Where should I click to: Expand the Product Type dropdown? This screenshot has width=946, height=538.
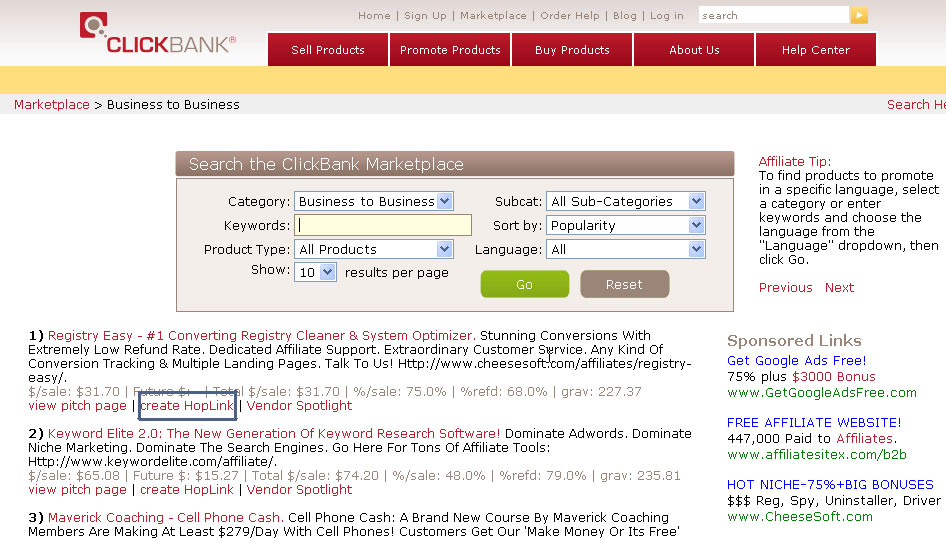click(374, 250)
